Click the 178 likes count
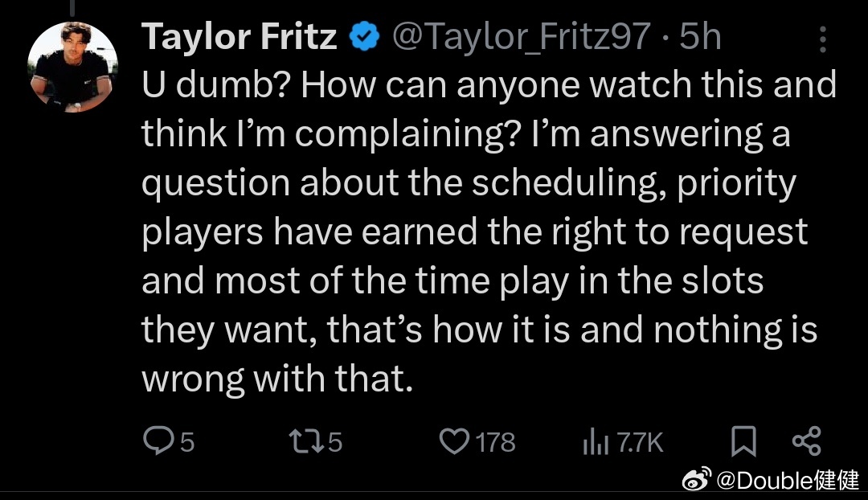The height and width of the screenshot is (500, 868). (x=495, y=441)
